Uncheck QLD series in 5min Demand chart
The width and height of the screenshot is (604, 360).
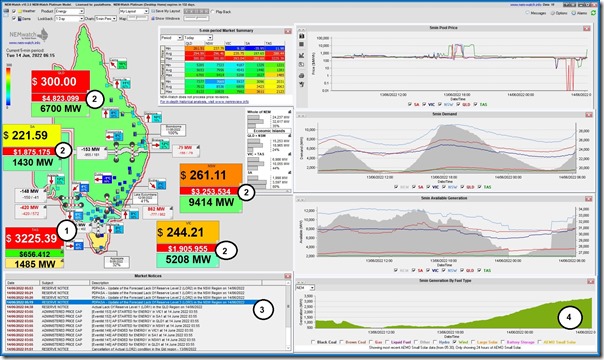tap(463, 187)
